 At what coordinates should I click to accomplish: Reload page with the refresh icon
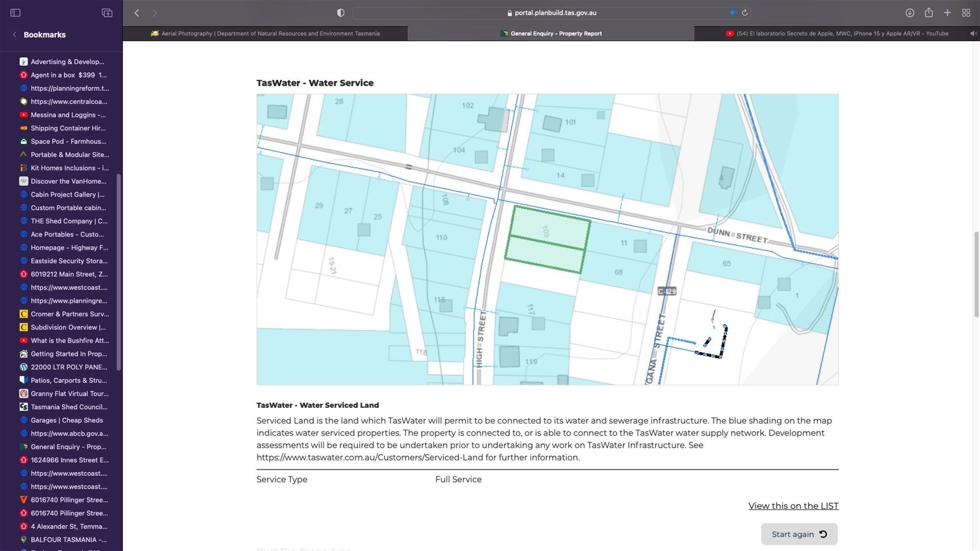[745, 13]
